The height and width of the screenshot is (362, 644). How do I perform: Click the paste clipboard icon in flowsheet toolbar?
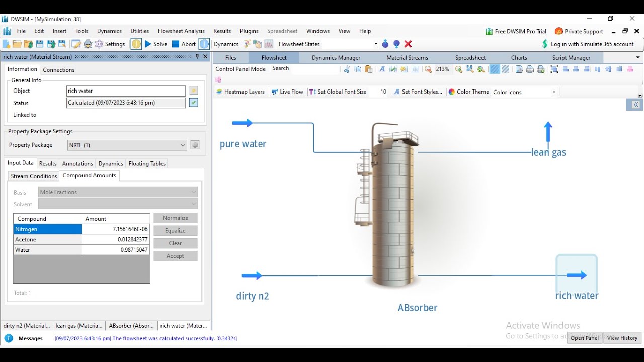coord(369,69)
